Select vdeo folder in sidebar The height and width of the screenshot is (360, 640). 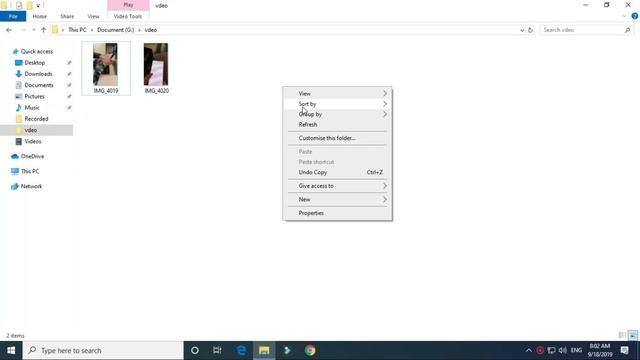36,130
